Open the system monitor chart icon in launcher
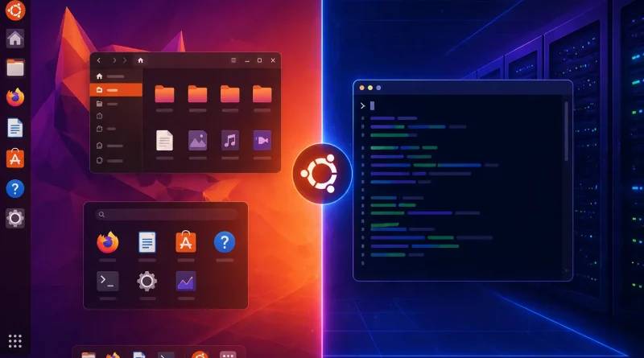Image resolution: width=644 pixels, height=358 pixels. [x=186, y=282]
